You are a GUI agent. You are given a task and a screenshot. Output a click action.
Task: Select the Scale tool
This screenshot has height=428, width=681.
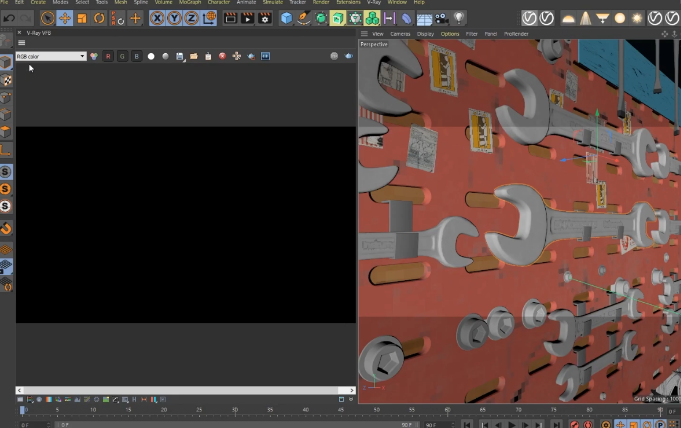click(82, 18)
